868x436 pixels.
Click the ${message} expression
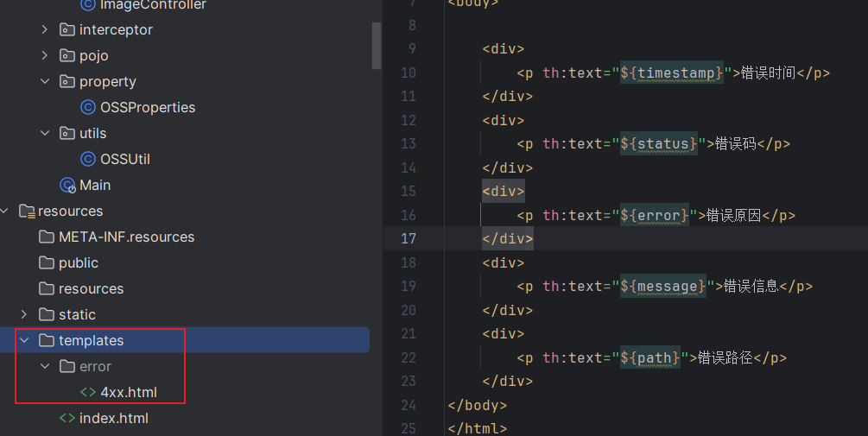point(663,286)
